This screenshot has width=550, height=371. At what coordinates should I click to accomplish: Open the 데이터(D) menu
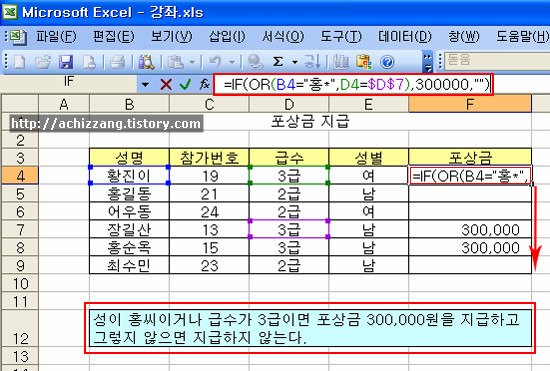coord(404,36)
